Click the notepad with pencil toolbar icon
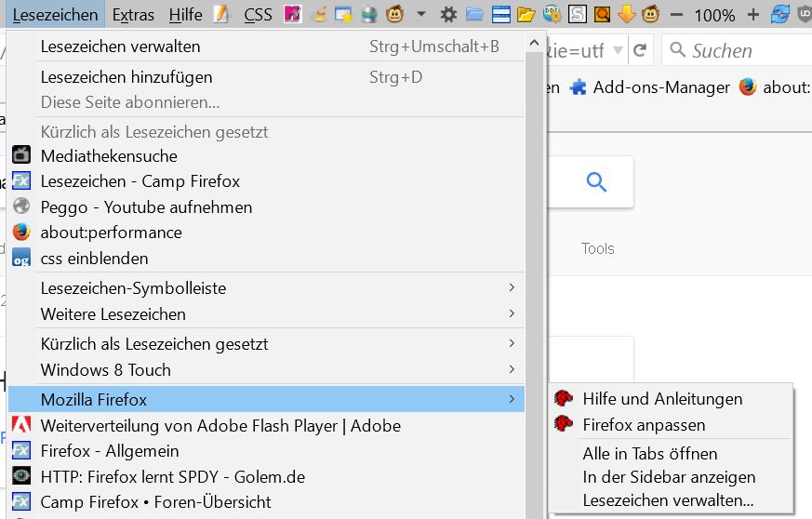 coord(220,15)
